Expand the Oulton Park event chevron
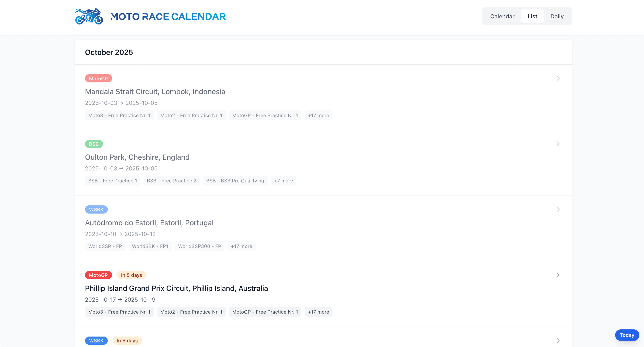 coord(558,144)
